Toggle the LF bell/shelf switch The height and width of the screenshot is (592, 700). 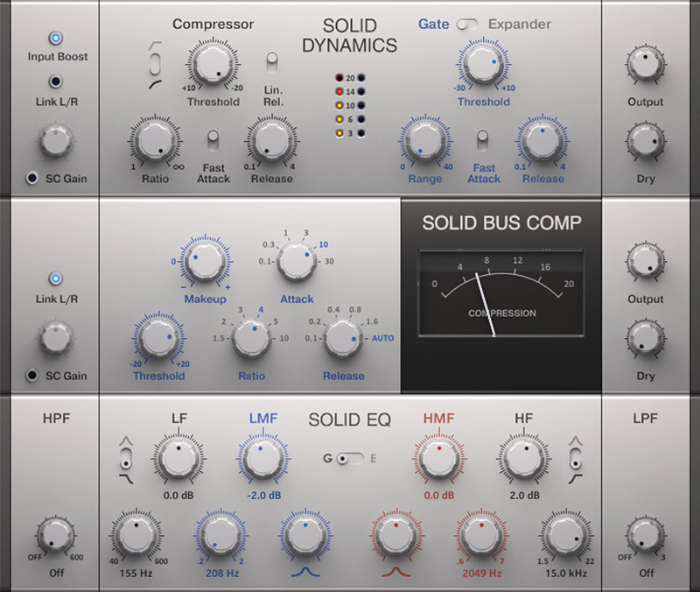point(126,459)
